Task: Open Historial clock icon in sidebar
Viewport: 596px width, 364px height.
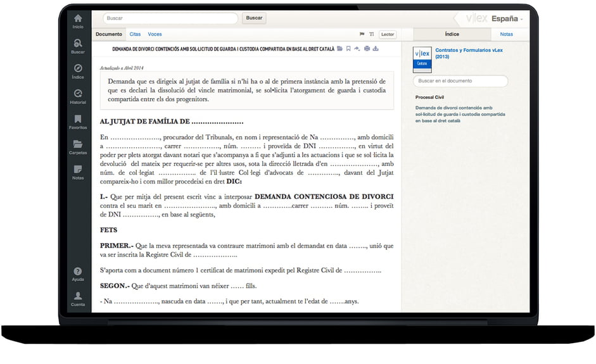Action: pyautogui.click(x=78, y=94)
